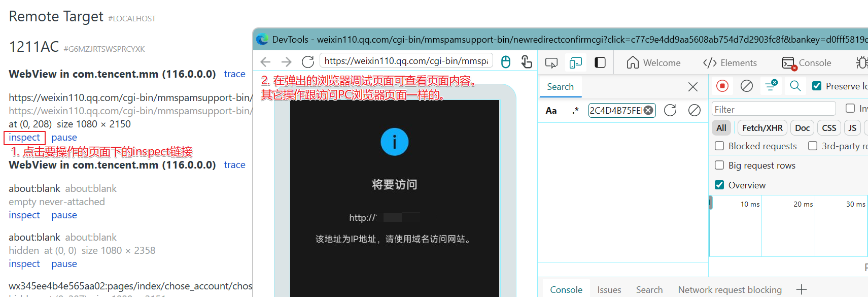Clear the search query text with X

tap(648, 110)
